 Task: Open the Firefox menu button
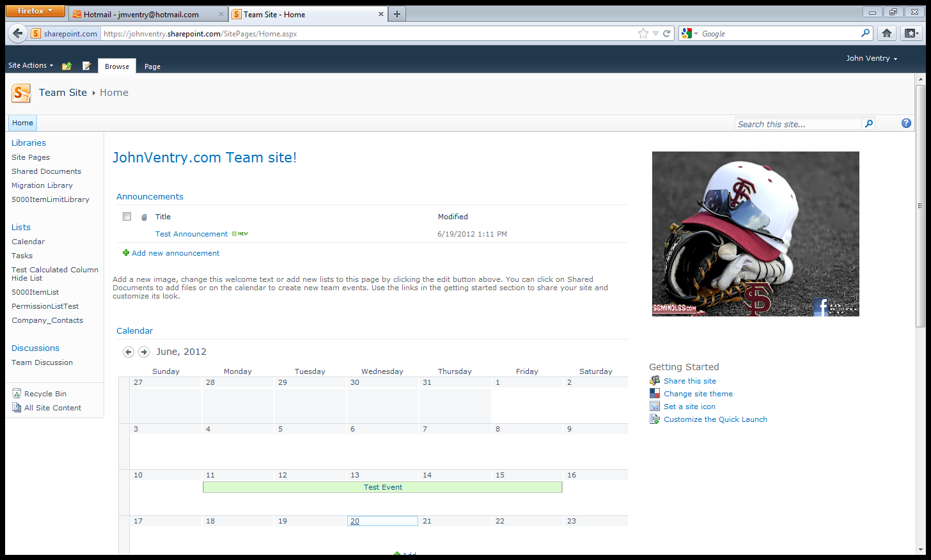(35, 10)
